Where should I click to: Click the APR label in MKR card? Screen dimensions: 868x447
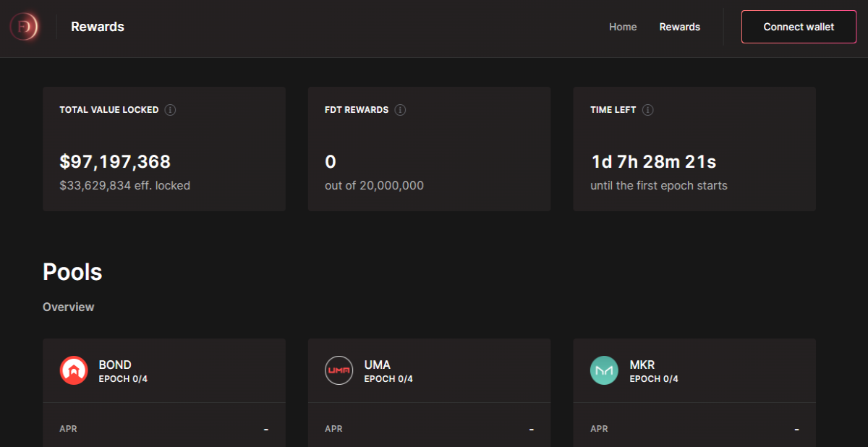(599, 429)
